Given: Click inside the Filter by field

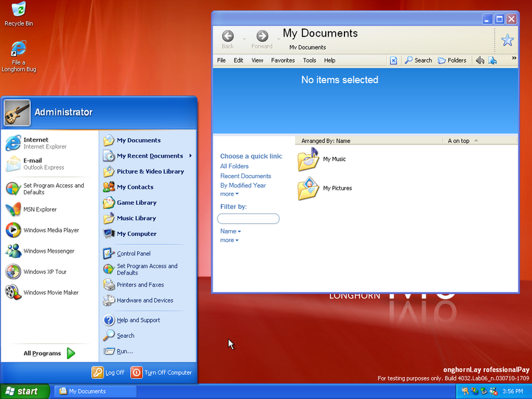Looking at the screenshot, I should coord(248,218).
